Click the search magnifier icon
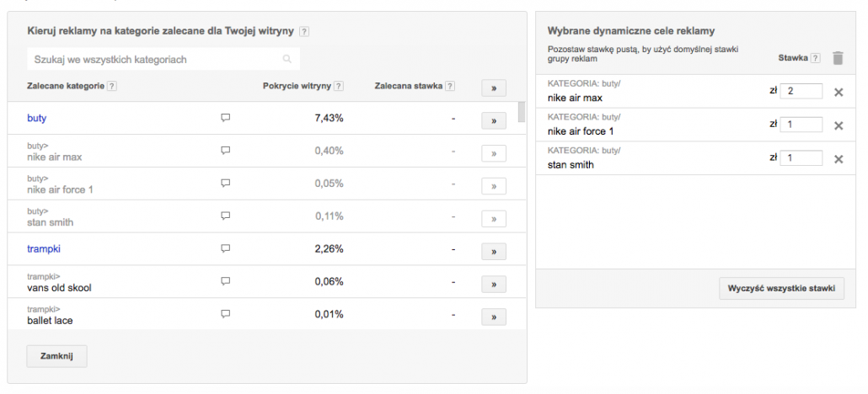Screen dimensions: 868x394 [287, 60]
